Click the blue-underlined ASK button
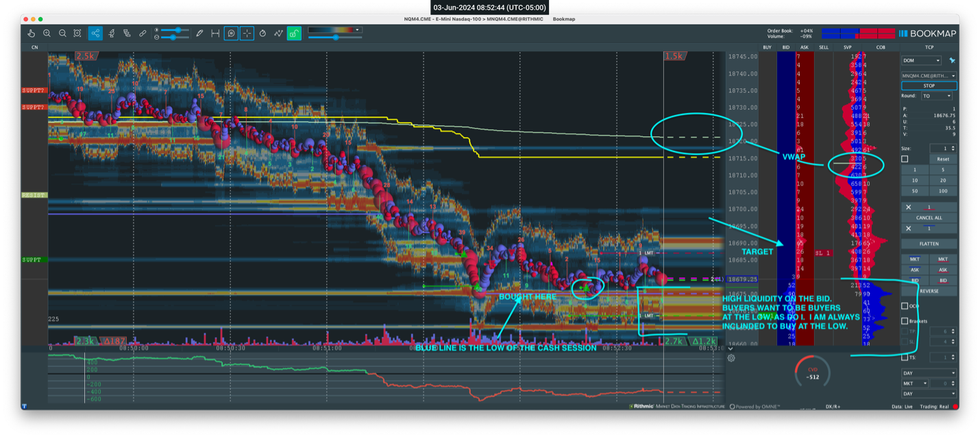This screenshot has height=439, width=980. click(x=914, y=270)
